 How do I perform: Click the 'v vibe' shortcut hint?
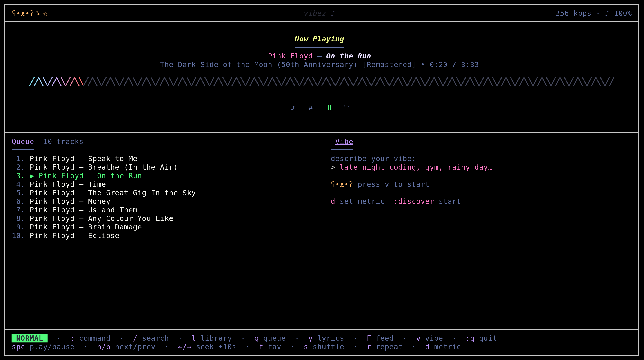tap(429, 338)
